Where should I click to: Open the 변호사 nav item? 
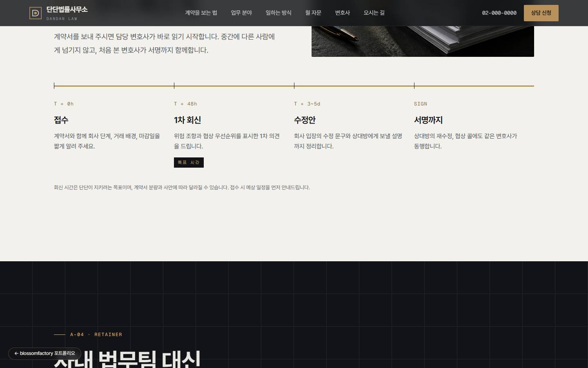[343, 13]
